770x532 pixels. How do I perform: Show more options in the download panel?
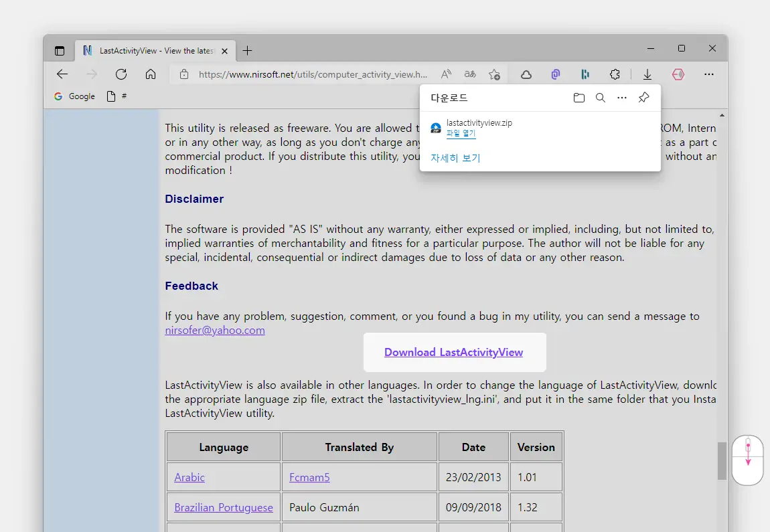pyautogui.click(x=622, y=98)
